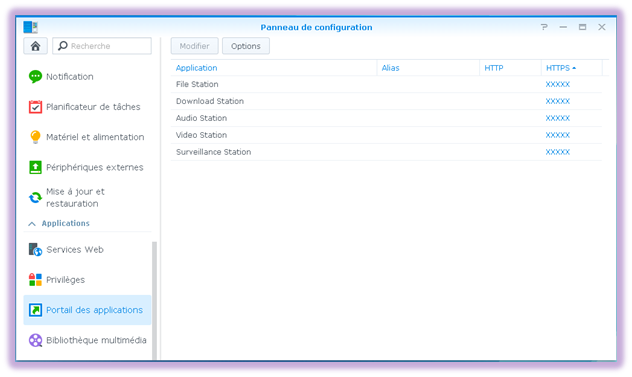Go to Control Panel home icon
Screen dimensions: 632x377
tap(35, 46)
